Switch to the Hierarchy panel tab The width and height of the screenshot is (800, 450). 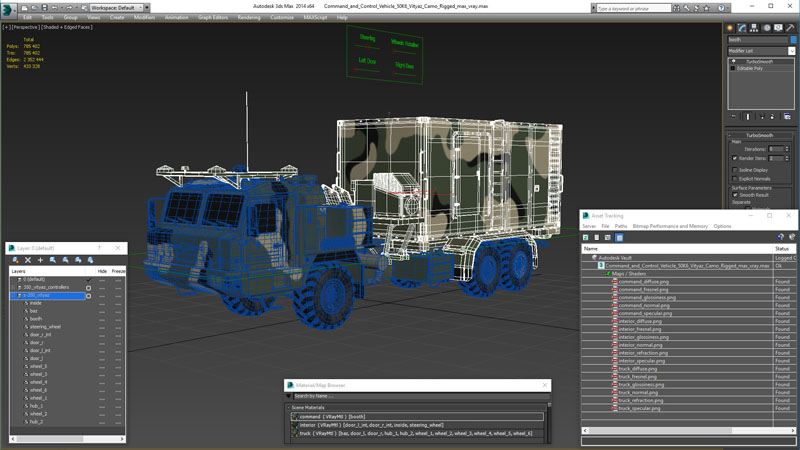point(755,29)
